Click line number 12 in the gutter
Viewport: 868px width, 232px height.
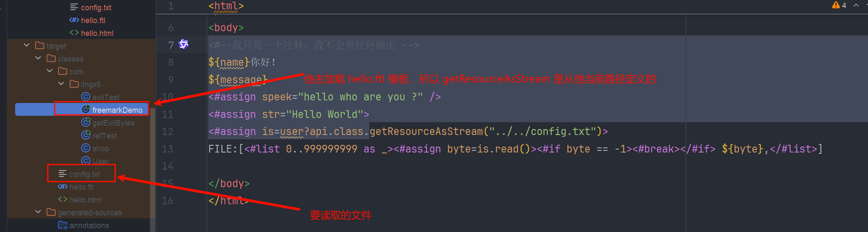click(168, 131)
